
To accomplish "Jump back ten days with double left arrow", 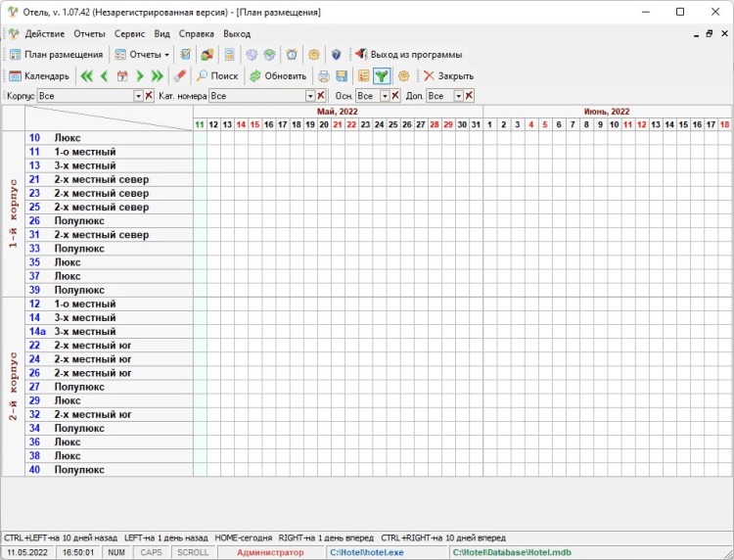I will 86,75.
